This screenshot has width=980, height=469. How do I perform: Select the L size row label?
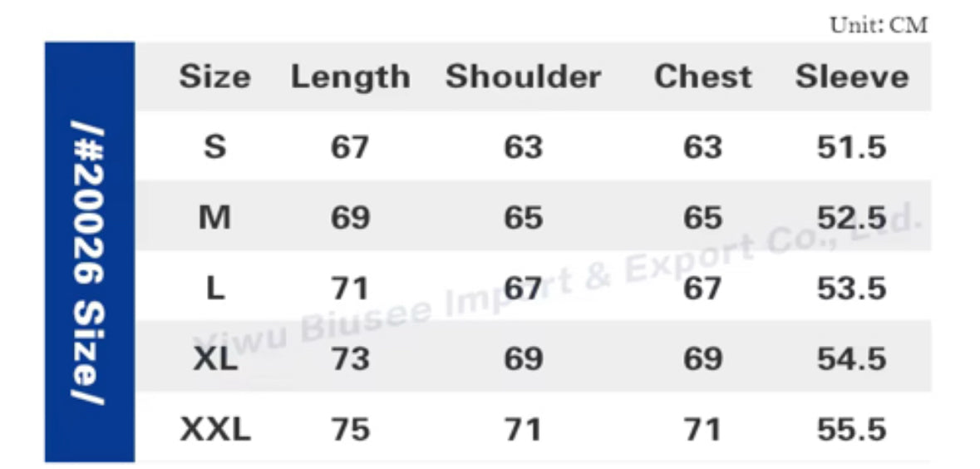tap(214, 289)
